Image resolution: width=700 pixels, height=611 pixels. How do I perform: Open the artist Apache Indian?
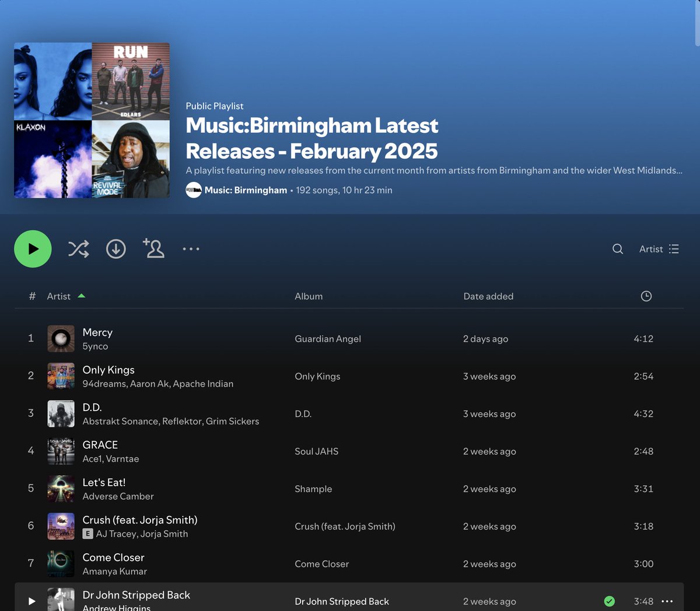(203, 384)
